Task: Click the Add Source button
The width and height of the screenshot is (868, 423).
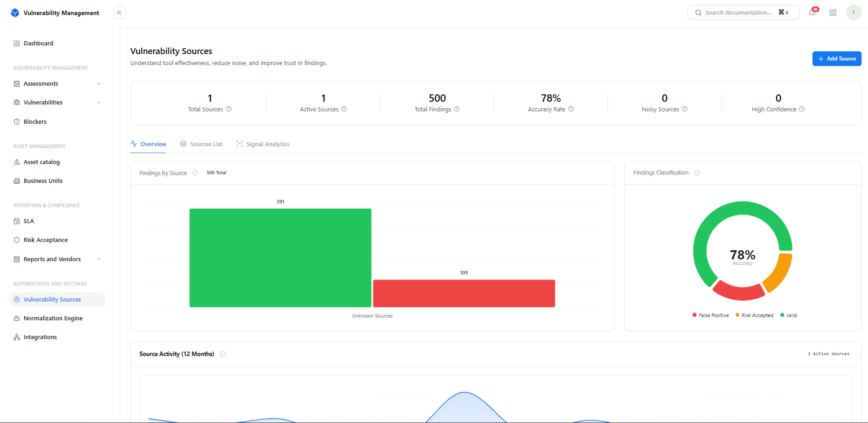Action: [837, 59]
